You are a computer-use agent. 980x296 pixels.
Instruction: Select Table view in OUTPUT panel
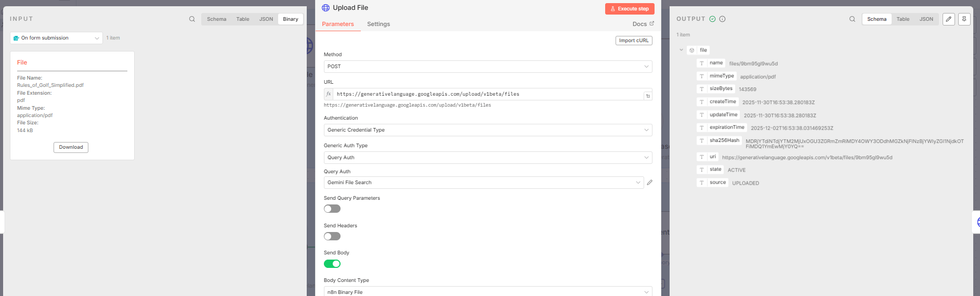[x=903, y=19]
